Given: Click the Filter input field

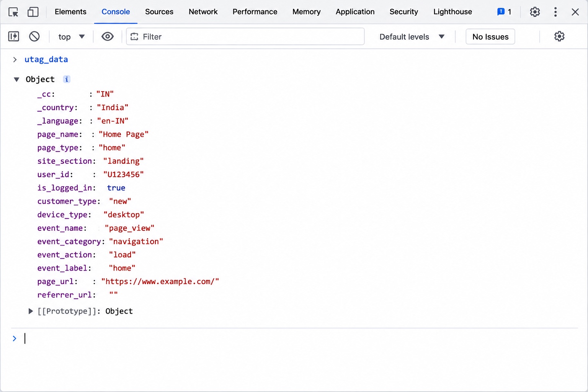Looking at the screenshot, I should (245, 36).
